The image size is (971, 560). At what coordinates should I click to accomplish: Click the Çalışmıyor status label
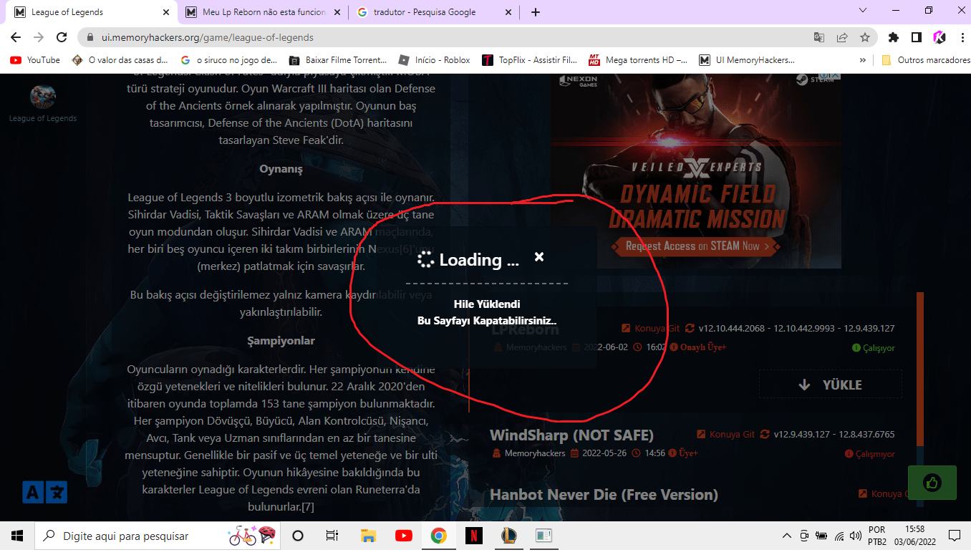(x=870, y=454)
